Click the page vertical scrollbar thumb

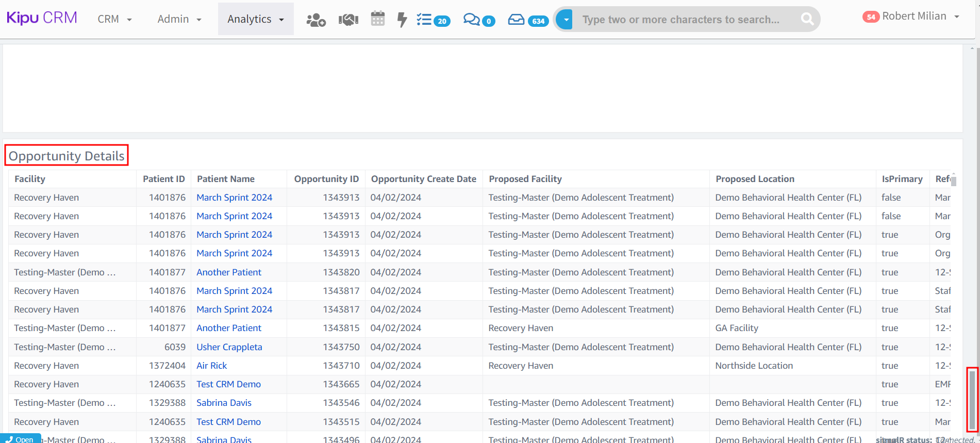point(972,399)
